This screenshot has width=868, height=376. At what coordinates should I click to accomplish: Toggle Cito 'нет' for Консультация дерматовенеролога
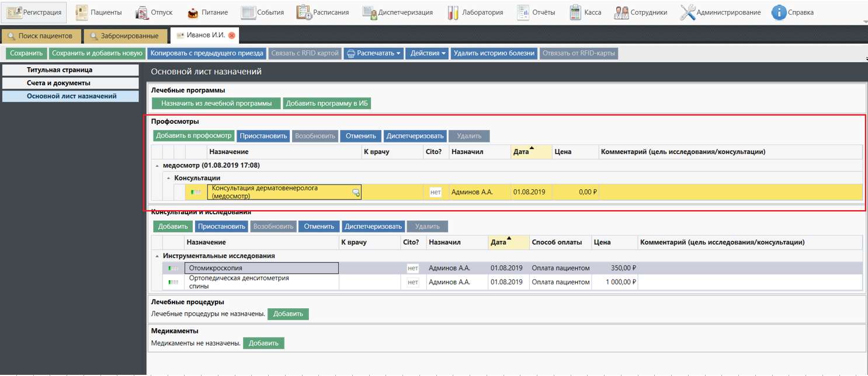[435, 192]
